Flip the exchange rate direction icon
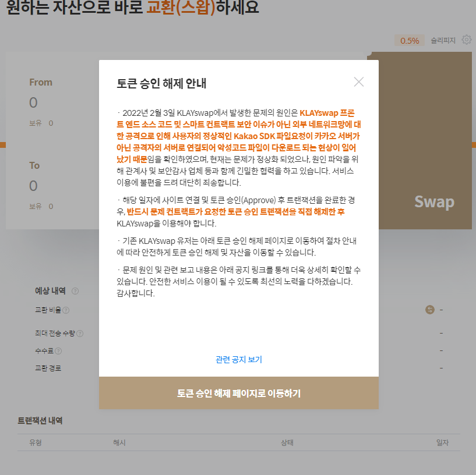Image resolution: width=476 pixels, height=475 pixels. [x=430, y=310]
